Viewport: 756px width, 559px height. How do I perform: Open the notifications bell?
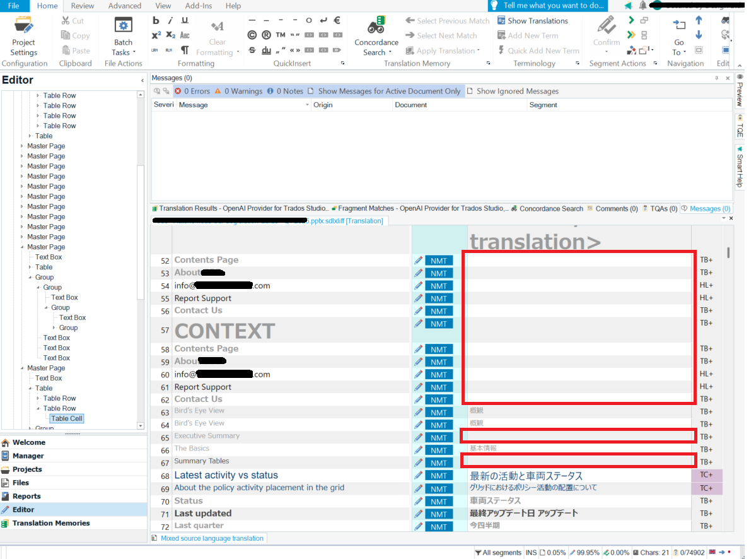(x=643, y=6)
